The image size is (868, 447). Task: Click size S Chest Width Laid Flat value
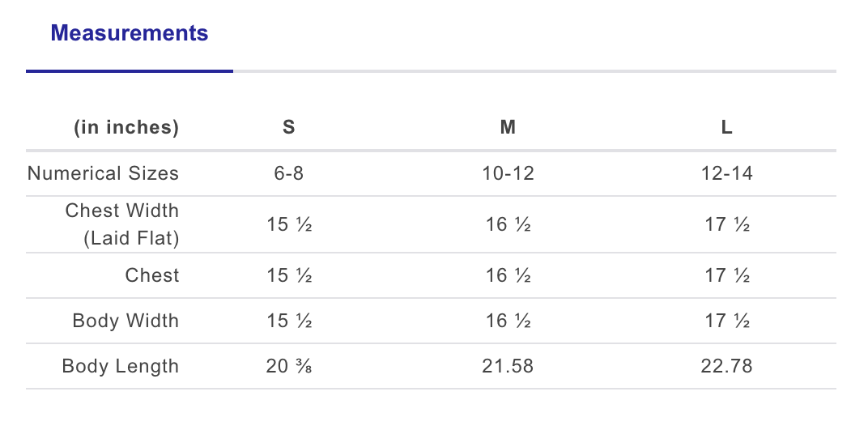tap(288, 224)
